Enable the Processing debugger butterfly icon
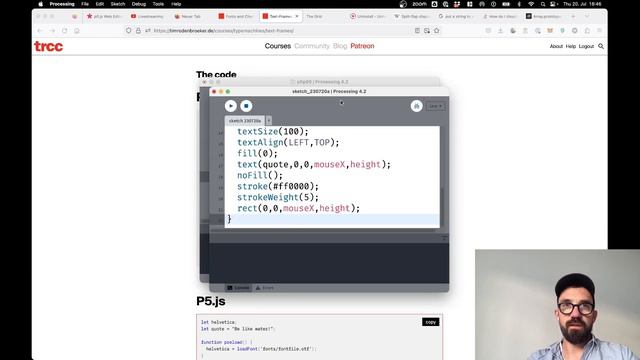This screenshot has height=360, width=640. pos(416,106)
